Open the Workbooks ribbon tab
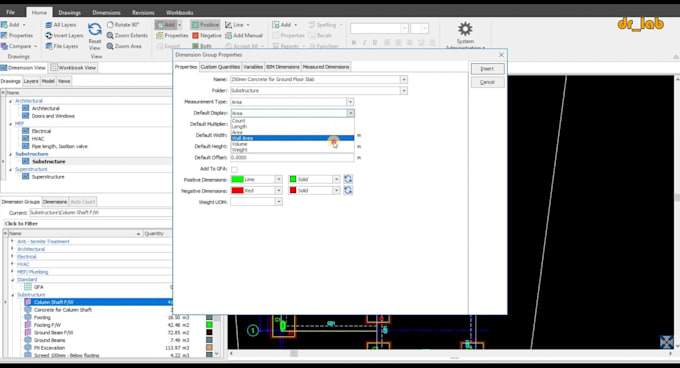This screenshot has width=680, height=368. coord(180,13)
